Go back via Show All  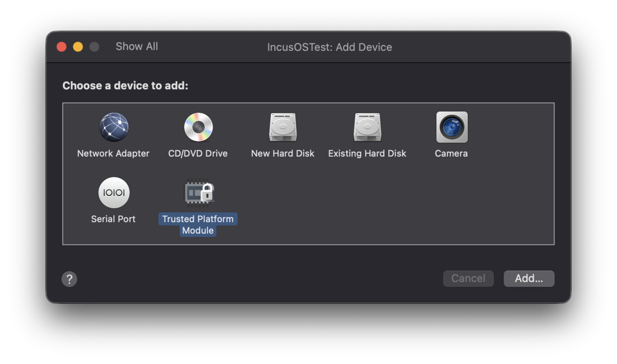coord(137,47)
